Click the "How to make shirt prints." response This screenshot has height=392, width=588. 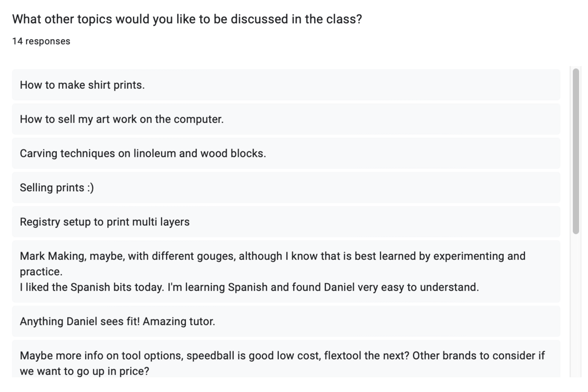(x=82, y=85)
